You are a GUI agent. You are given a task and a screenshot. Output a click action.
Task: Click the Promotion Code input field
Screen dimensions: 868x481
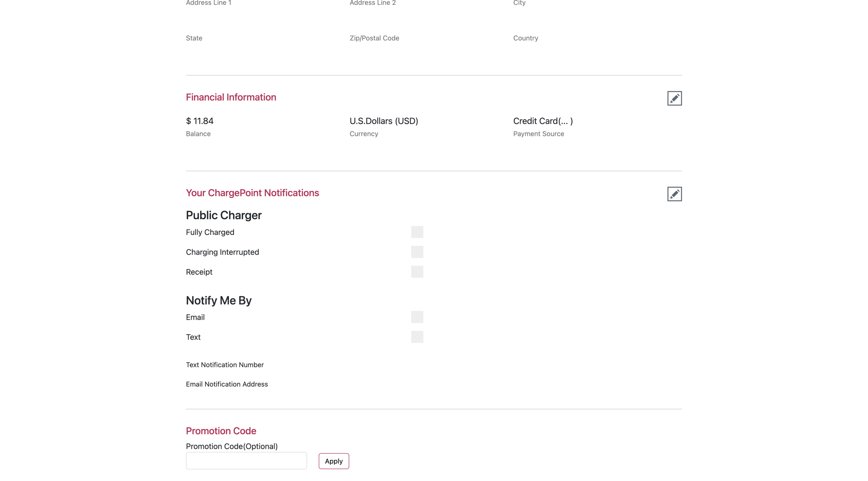246,461
